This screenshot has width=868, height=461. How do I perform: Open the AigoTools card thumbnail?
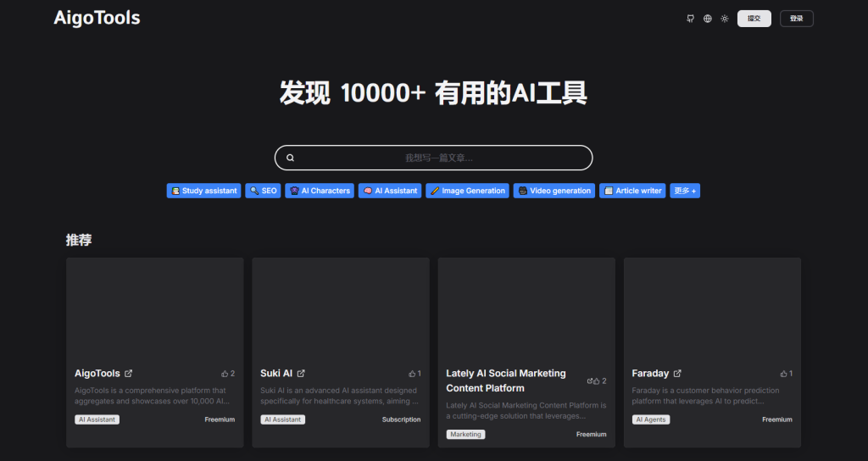coord(155,308)
